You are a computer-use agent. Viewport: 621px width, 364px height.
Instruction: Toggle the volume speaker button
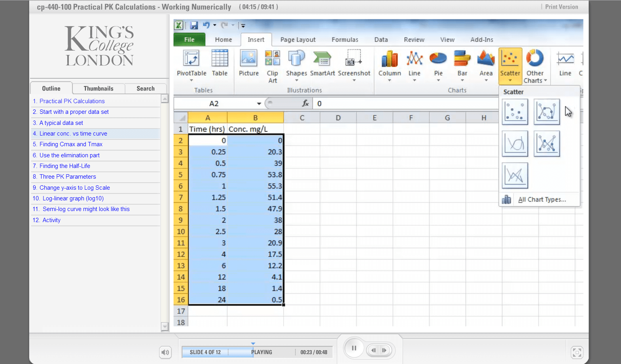165,352
